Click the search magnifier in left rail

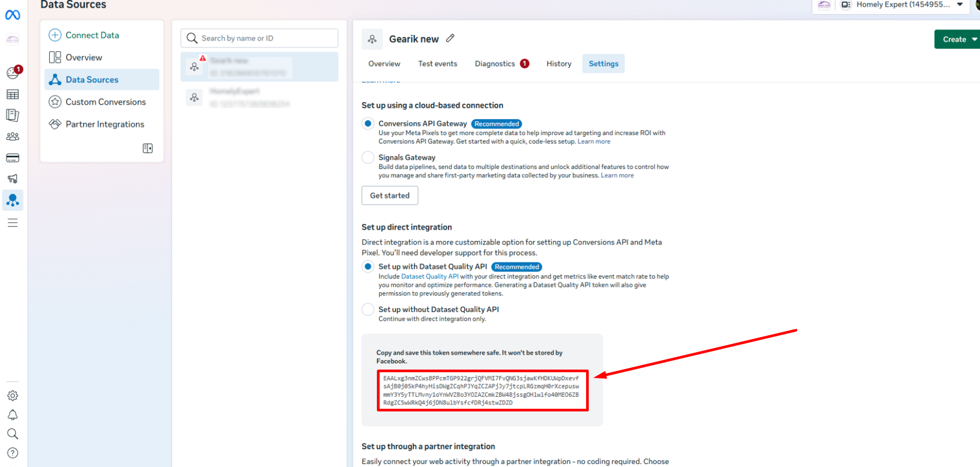[13, 434]
